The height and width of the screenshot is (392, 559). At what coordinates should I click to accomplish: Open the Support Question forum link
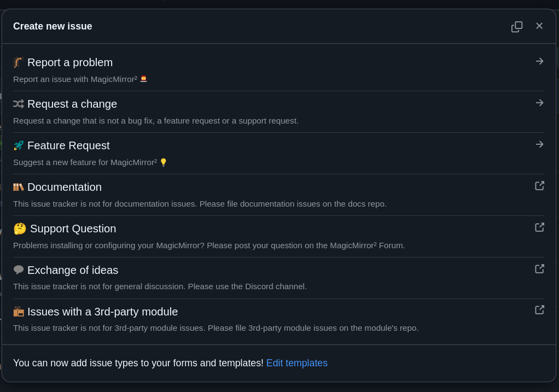click(73, 229)
